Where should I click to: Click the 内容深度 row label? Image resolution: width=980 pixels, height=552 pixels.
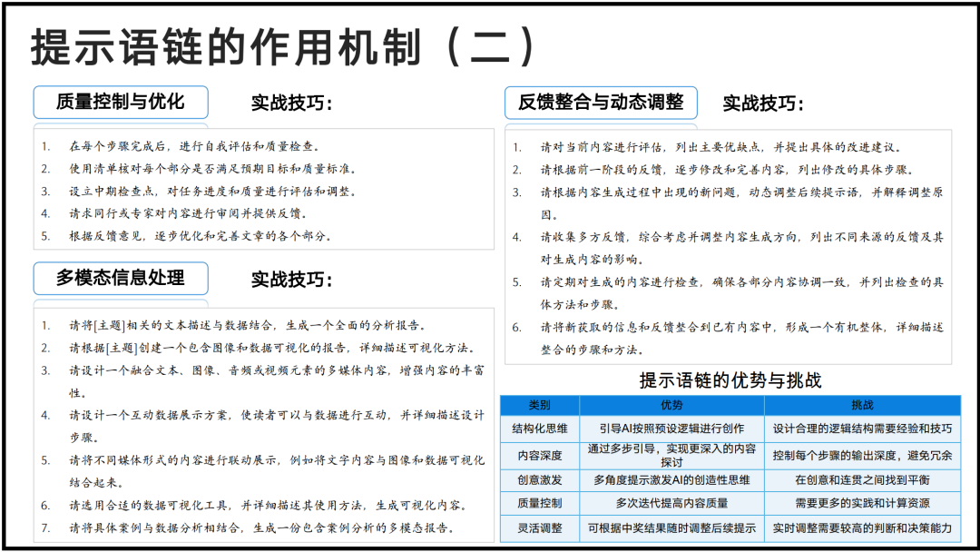(x=539, y=455)
